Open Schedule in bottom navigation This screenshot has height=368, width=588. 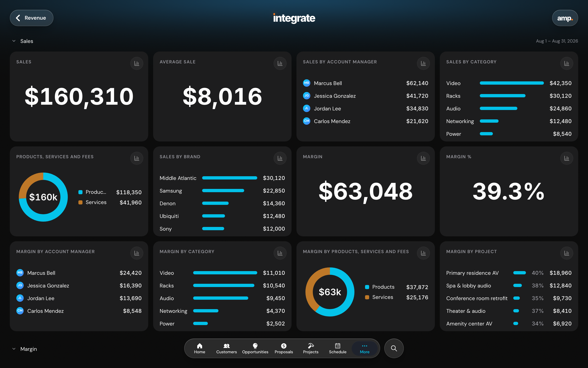338,348
